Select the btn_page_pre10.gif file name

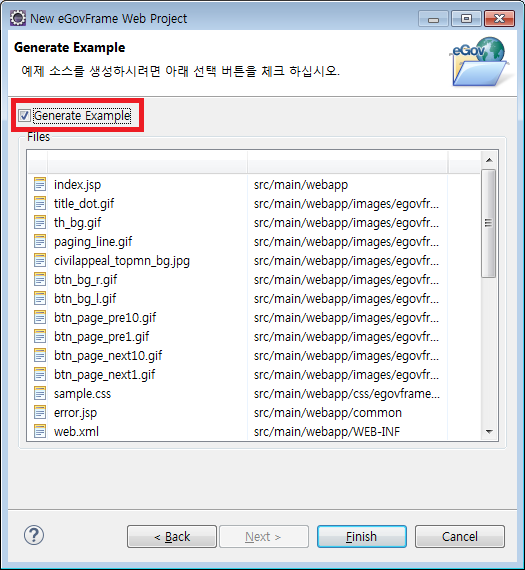(105, 318)
